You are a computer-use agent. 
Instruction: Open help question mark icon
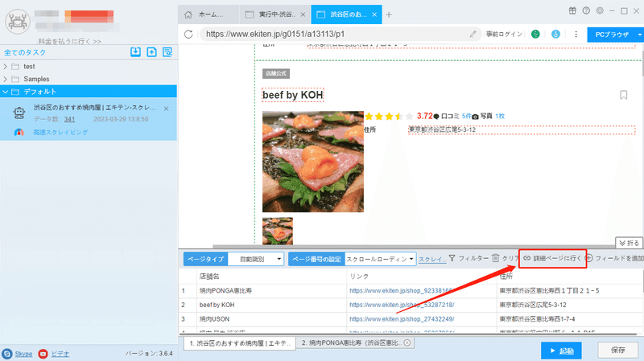[586, 10]
